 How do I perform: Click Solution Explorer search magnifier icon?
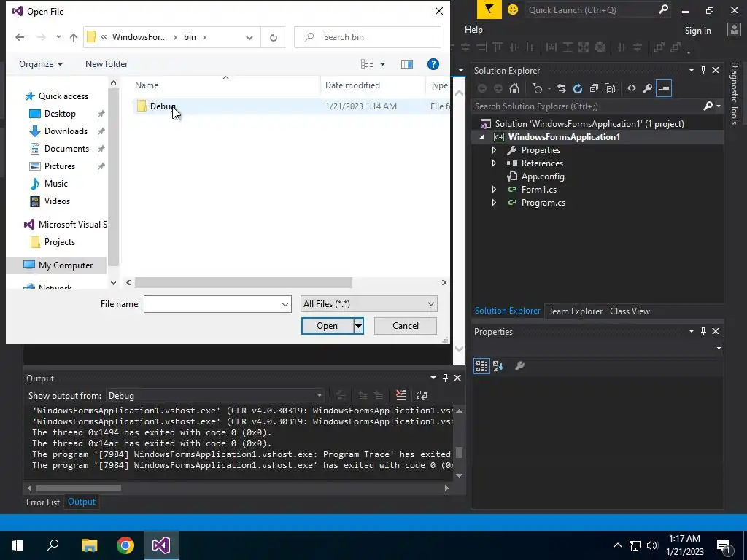(708, 106)
